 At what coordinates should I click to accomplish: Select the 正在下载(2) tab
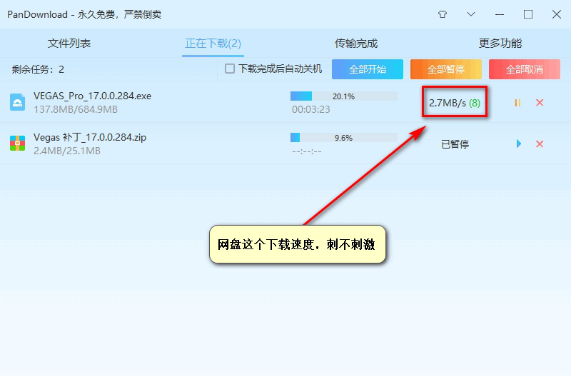(213, 44)
